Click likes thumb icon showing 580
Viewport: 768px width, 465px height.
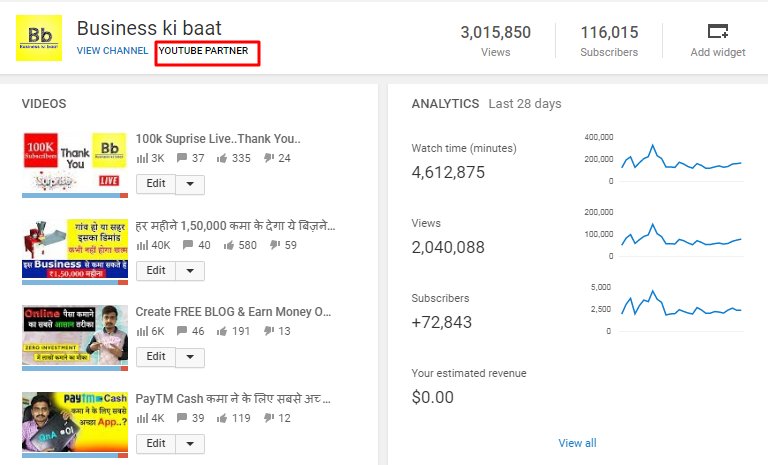click(229, 245)
